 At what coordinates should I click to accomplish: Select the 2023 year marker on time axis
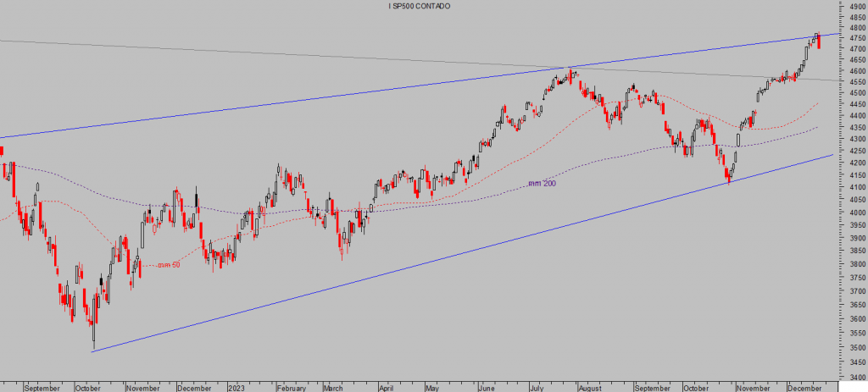236,388
